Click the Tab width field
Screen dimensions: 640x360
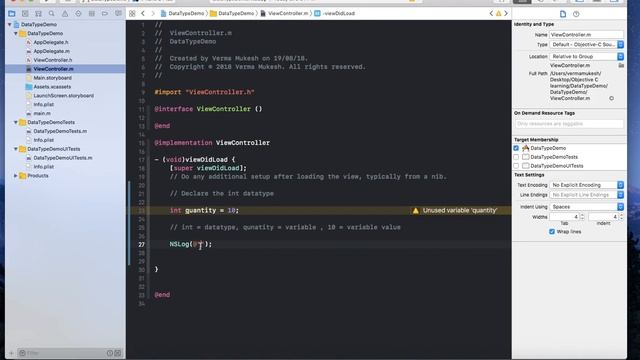click(x=564, y=217)
